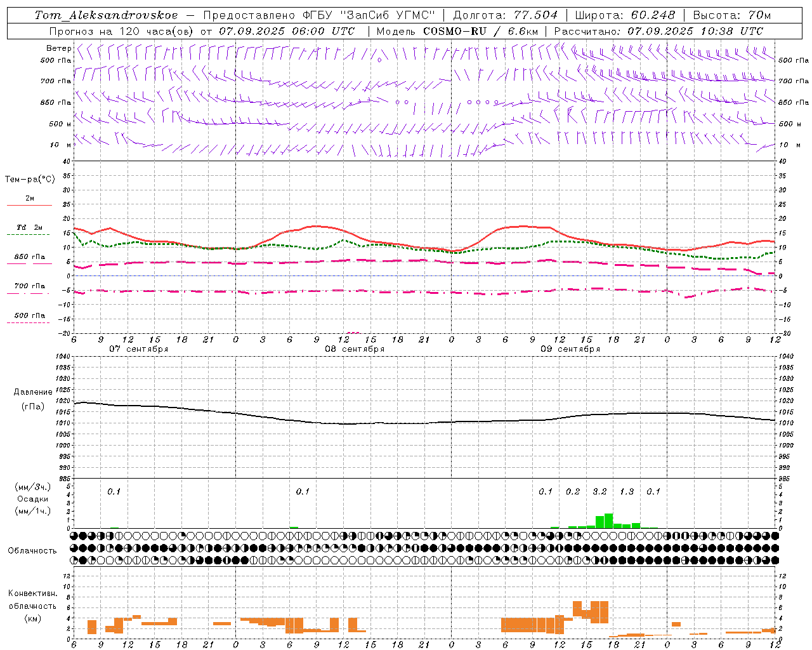812x650 pixels.
Task: Click the tallest green precipitation bar
Action: [608, 521]
